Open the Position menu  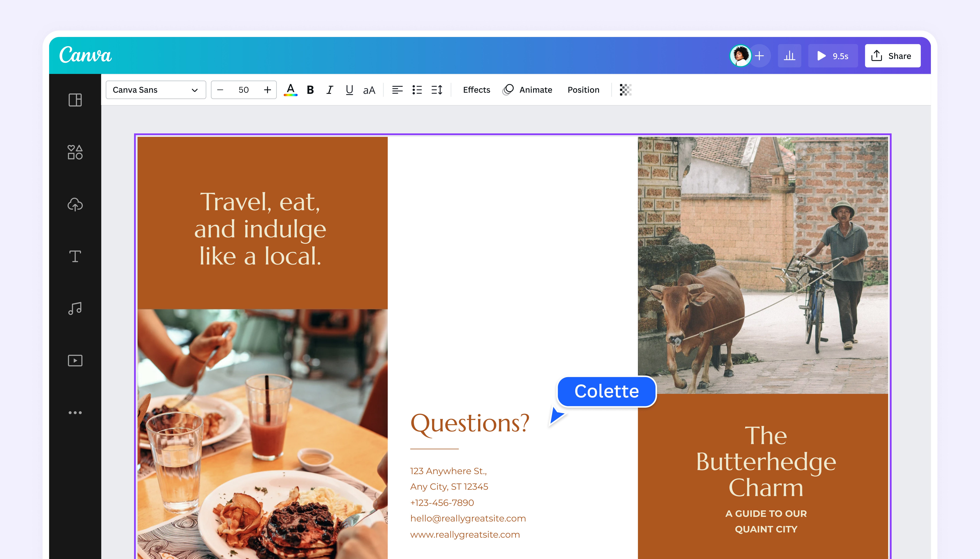583,90
